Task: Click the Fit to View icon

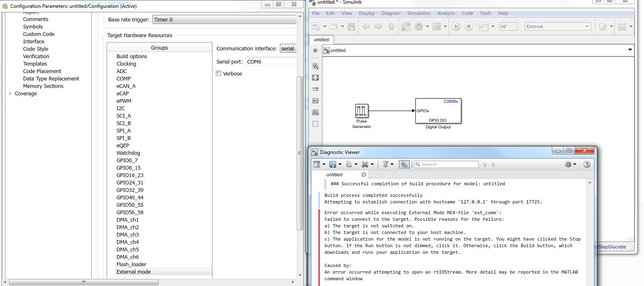Action: coord(315,78)
